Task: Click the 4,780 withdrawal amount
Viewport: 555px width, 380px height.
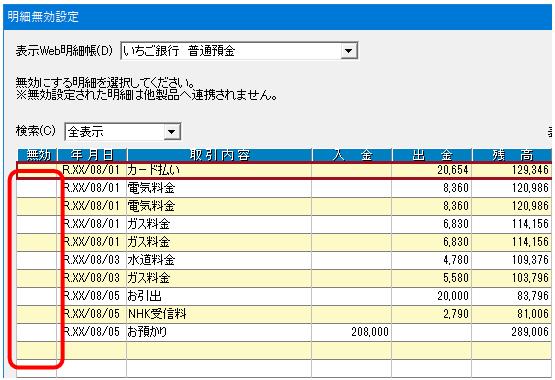Action: tap(456, 260)
